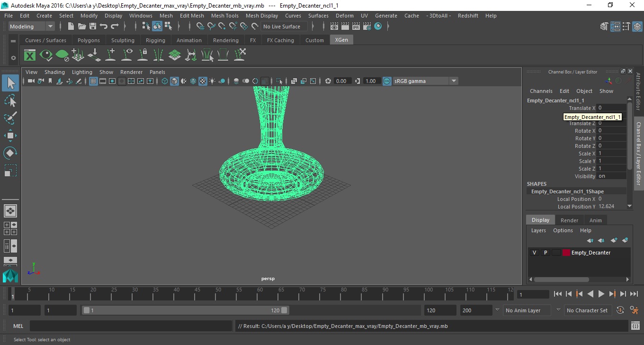Open Attribute Editor side tab
The image size is (644, 345).
pyautogui.click(x=638, y=91)
